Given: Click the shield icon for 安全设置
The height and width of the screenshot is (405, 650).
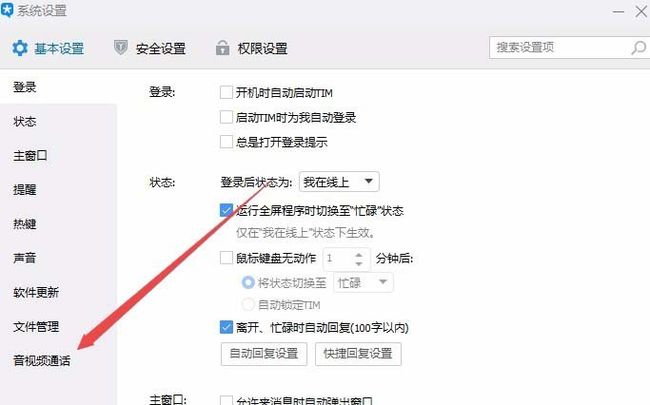Looking at the screenshot, I should click(121, 48).
